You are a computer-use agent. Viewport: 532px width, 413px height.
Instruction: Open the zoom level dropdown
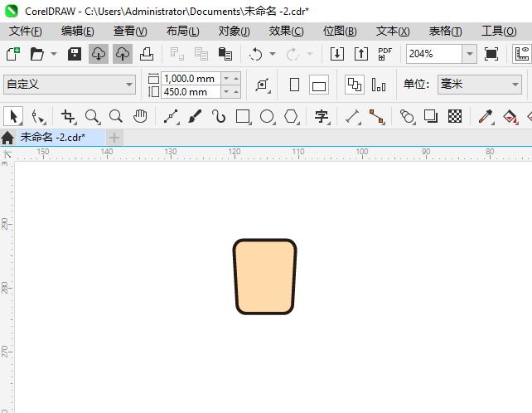469,54
